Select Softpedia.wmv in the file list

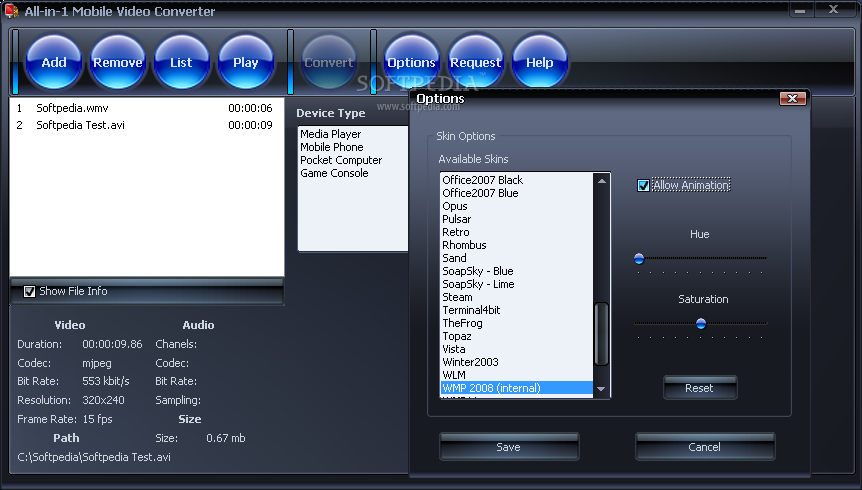(147, 108)
